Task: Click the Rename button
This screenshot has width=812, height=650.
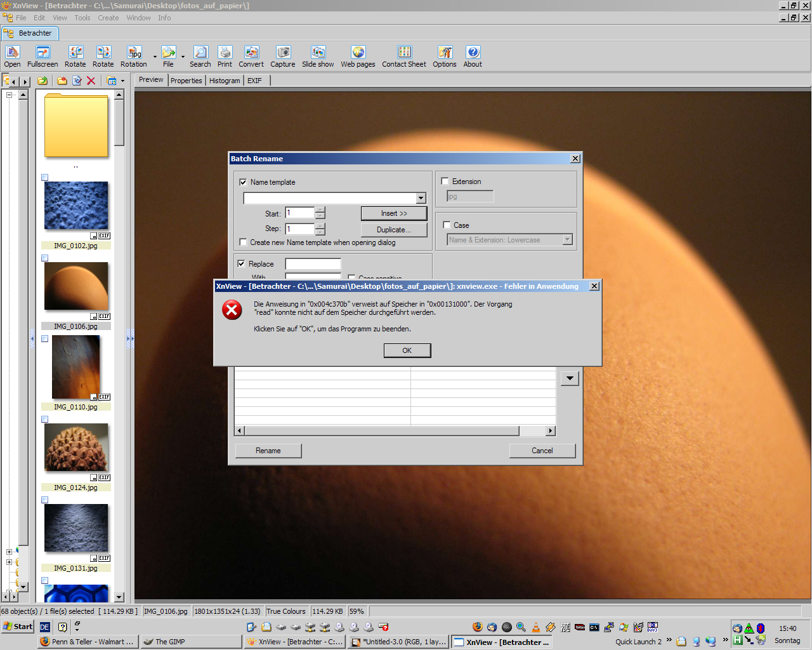Action: click(x=268, y=451)
